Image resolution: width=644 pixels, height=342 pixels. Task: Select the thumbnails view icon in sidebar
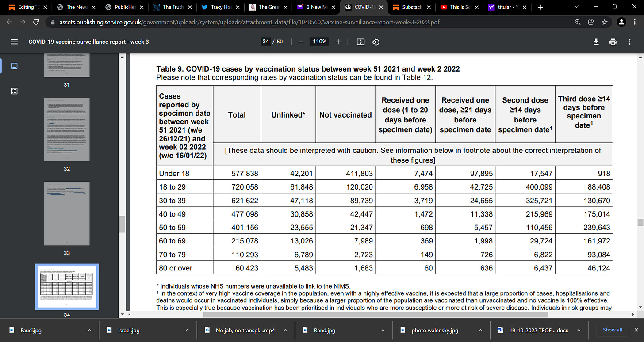(14, 66)
